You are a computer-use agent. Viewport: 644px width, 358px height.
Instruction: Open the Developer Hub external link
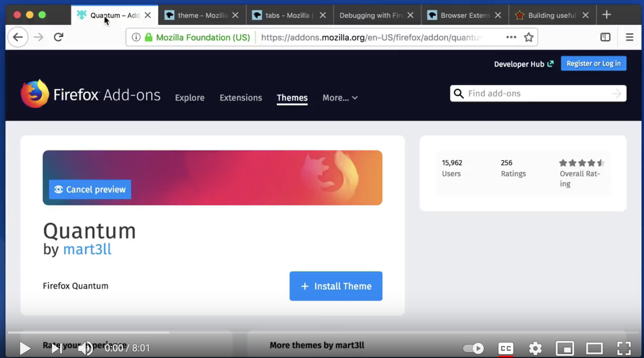[524, 64]
